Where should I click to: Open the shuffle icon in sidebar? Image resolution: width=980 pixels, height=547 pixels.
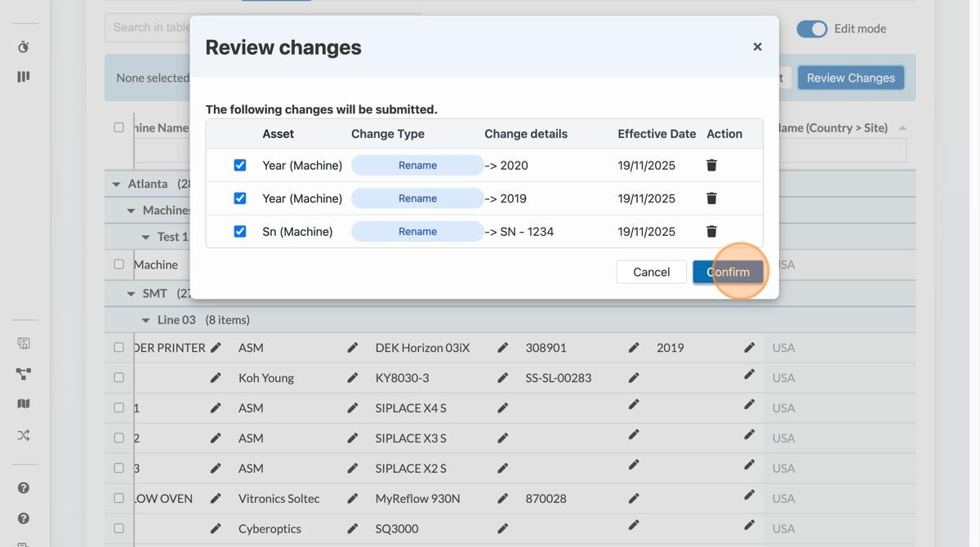click(24, 435)
